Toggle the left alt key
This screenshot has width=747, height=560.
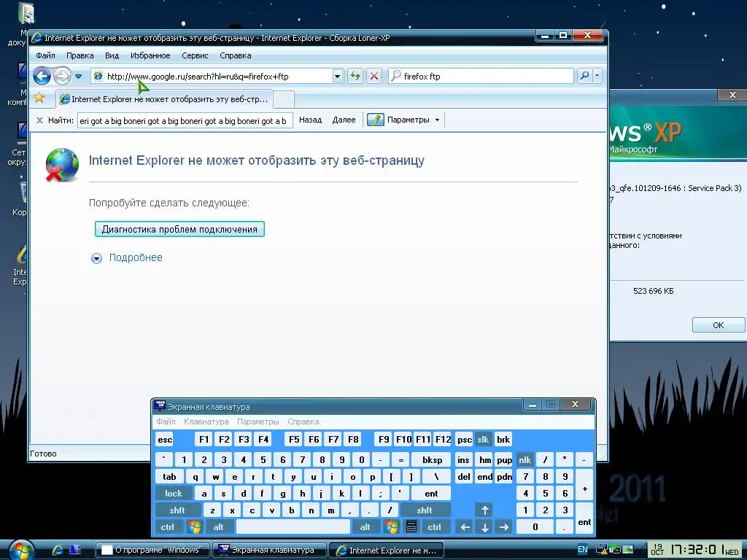pyautogui.click(x=219, y=527)
